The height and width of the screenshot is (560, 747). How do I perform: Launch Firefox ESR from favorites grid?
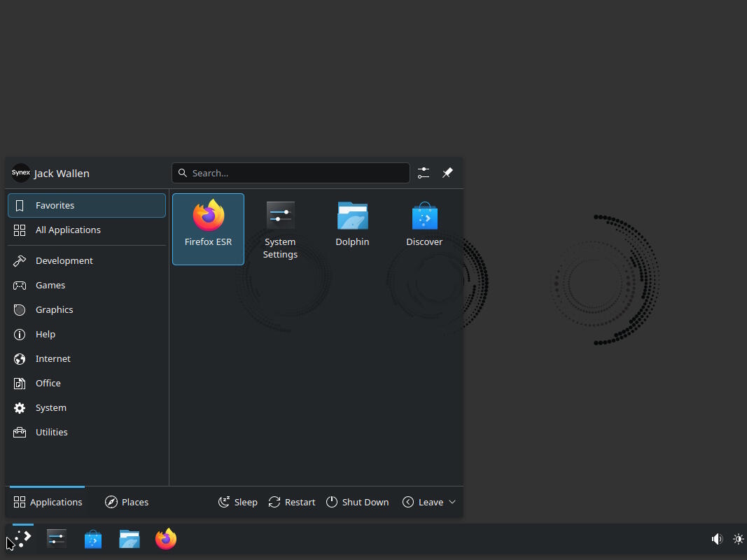coord(208,229)
